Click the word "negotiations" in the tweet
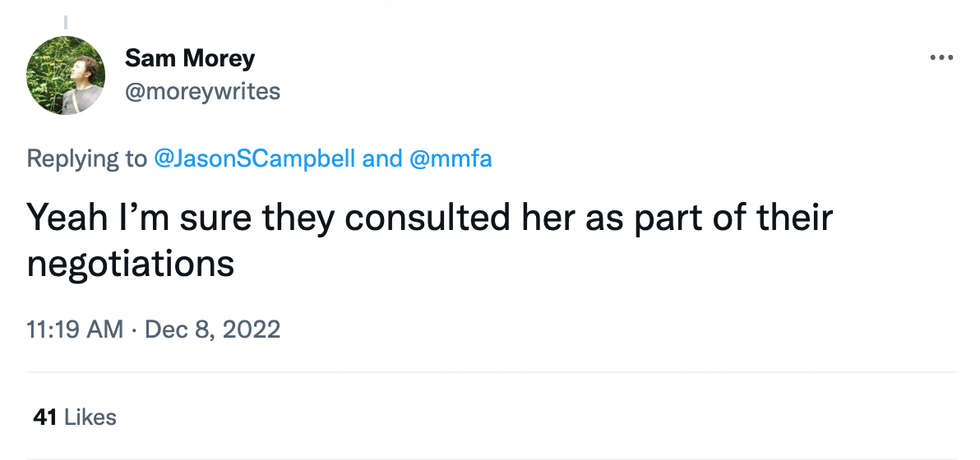 point(130,263)
